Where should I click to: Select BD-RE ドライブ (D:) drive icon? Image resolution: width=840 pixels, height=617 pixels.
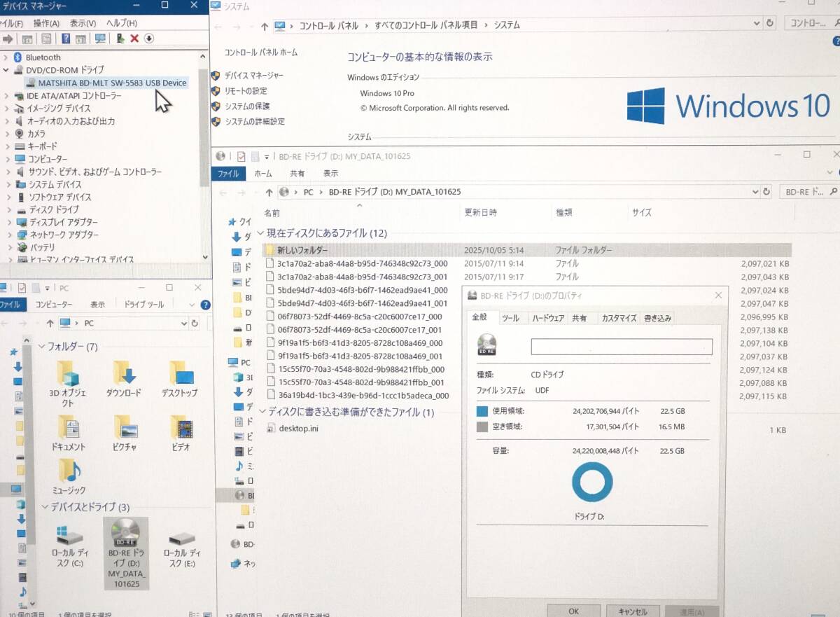click(x=126, y=553)
